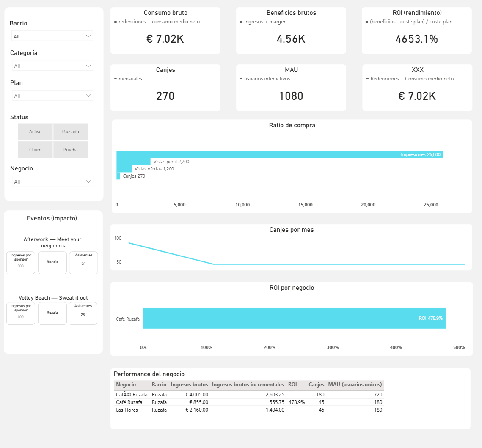Click the Impresiones bar in Ratio de compra

[279, 154]
